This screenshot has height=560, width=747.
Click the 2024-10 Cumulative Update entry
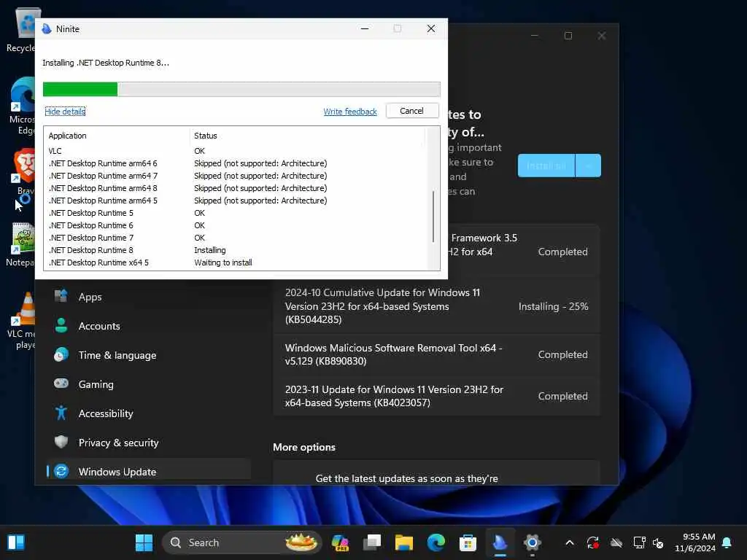click(x=436, y=306)
